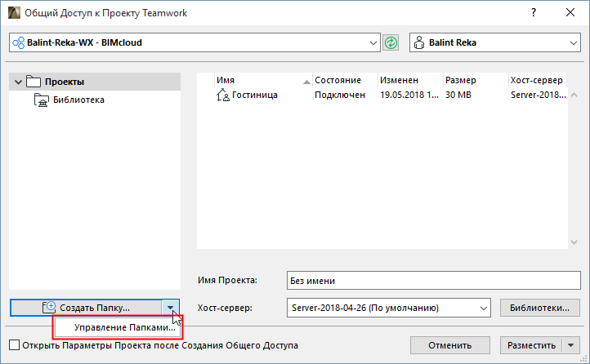The image size is (590, 364).
Task: Click the Отменить button
Action: 450,345
